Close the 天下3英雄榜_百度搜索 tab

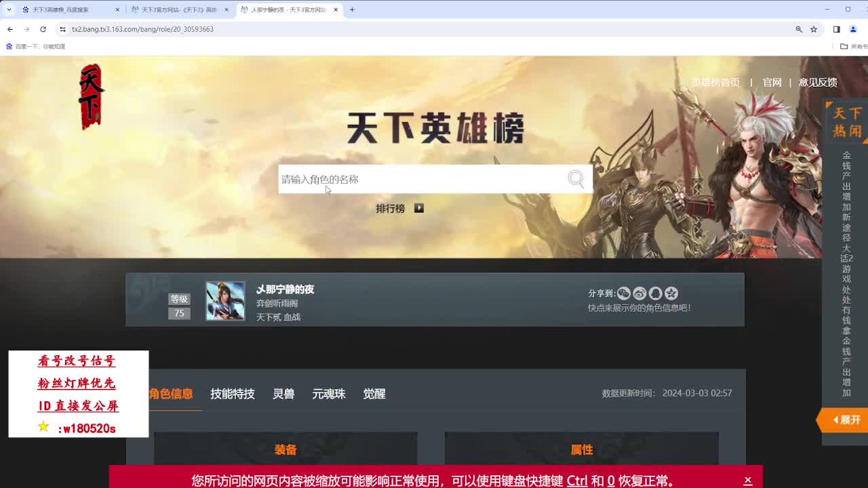coord(117,9)
